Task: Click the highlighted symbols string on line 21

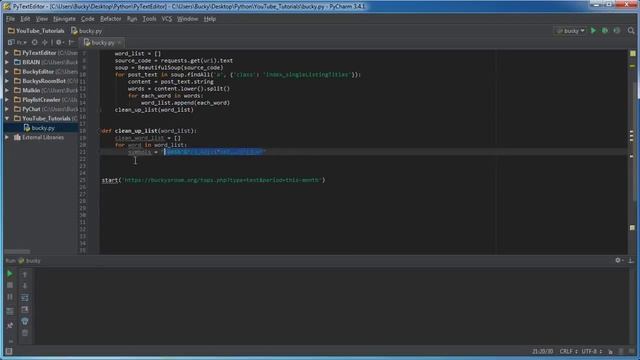Action: pyautogui.click(x=215, y=152)
